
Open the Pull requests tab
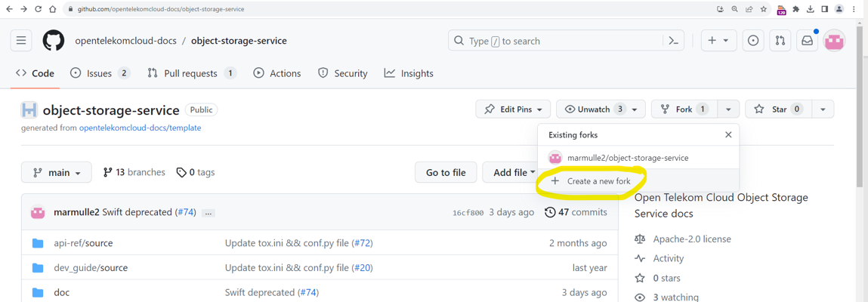(192, 73)
